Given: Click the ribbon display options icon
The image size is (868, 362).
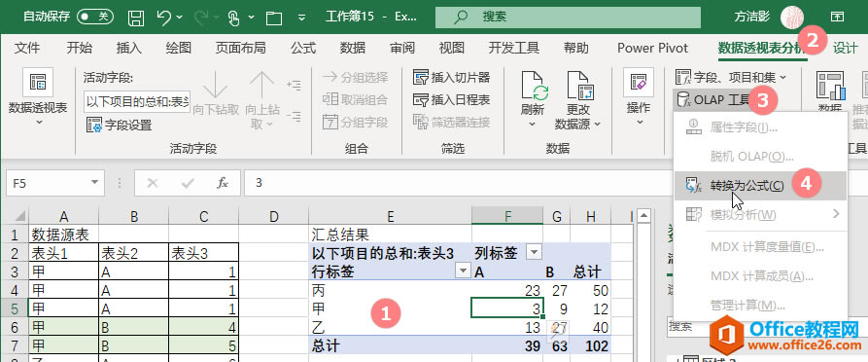Looking at the screenshot, I should click(837, 18).
